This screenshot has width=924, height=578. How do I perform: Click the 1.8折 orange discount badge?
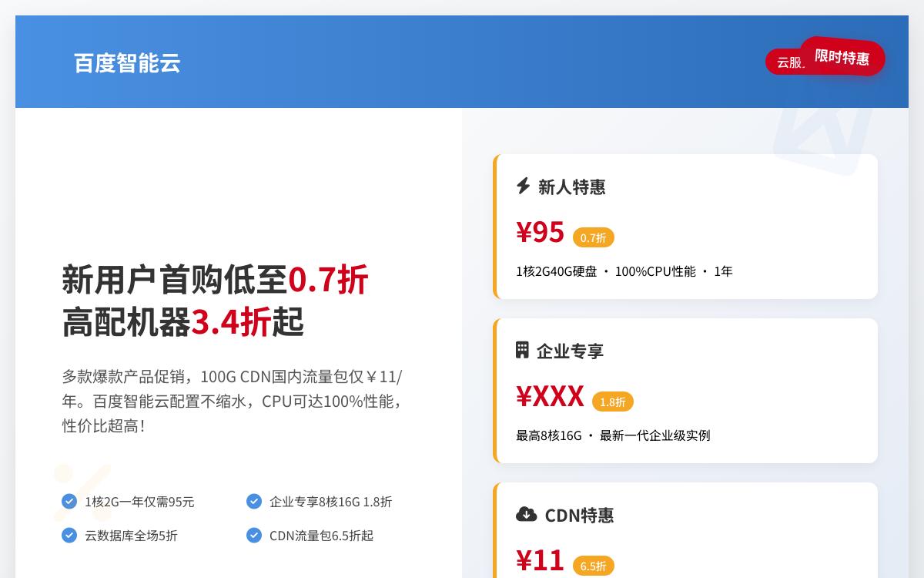[x=613, y=402]
